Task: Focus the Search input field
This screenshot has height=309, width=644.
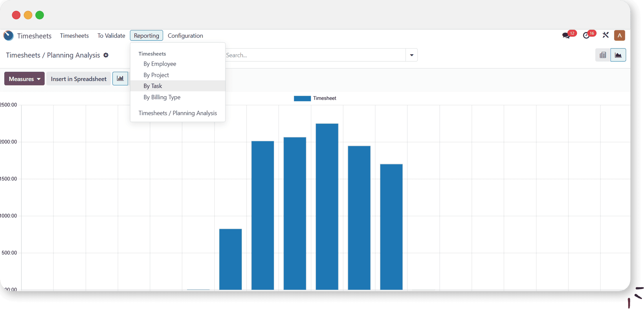Action: point(315,55)
